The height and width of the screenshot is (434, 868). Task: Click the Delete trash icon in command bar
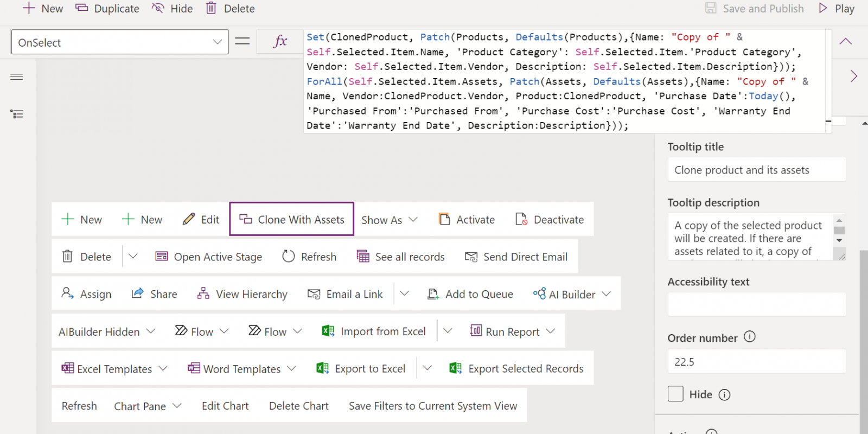click(x=67, y=257)
